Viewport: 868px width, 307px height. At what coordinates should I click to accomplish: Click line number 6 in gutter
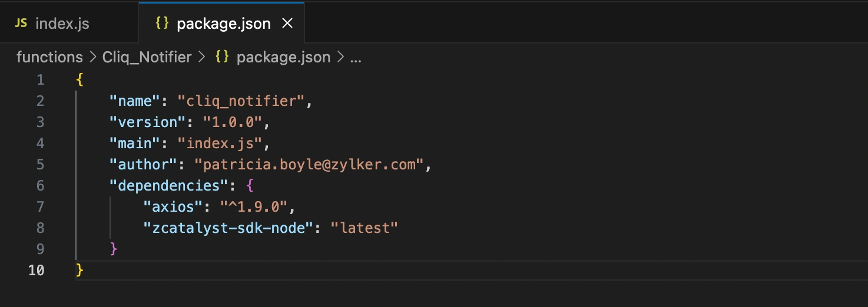point(40,186)
